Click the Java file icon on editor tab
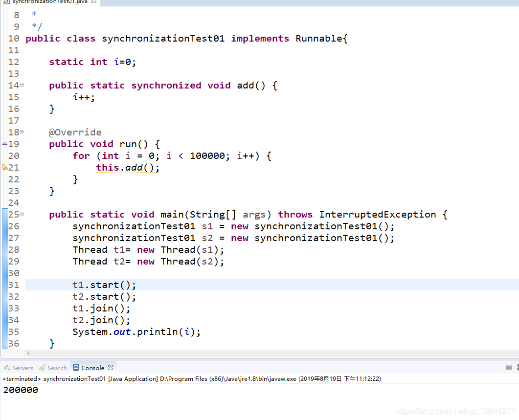The width and height of the screenshot is (519, 420). tap(6, 1)
